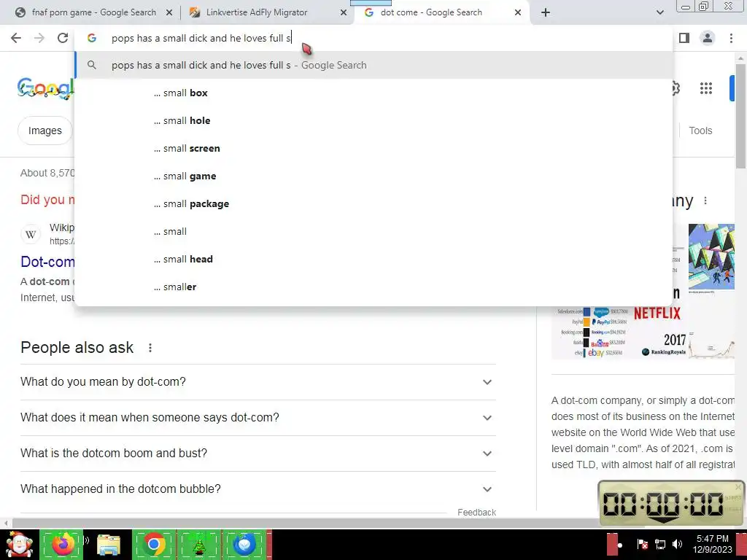Image resolution: width=747 pixels, height=560 pixels.
Task: Click the browser back arrow
Action: point(16,38)
